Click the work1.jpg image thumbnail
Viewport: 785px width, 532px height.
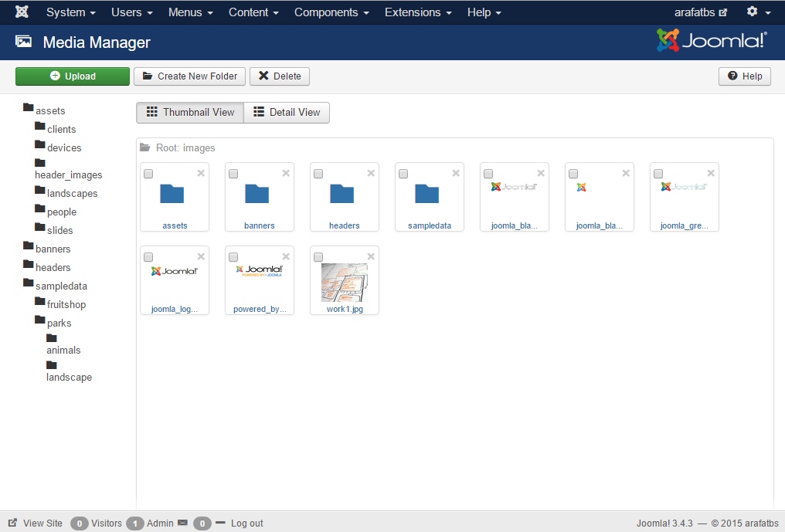345,282
